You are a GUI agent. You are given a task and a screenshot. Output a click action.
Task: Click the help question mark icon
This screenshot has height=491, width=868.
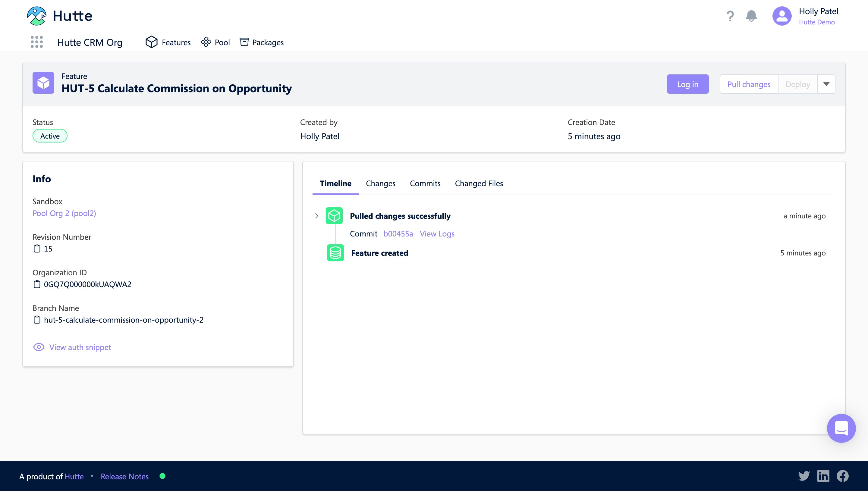(x=730, y=16)
